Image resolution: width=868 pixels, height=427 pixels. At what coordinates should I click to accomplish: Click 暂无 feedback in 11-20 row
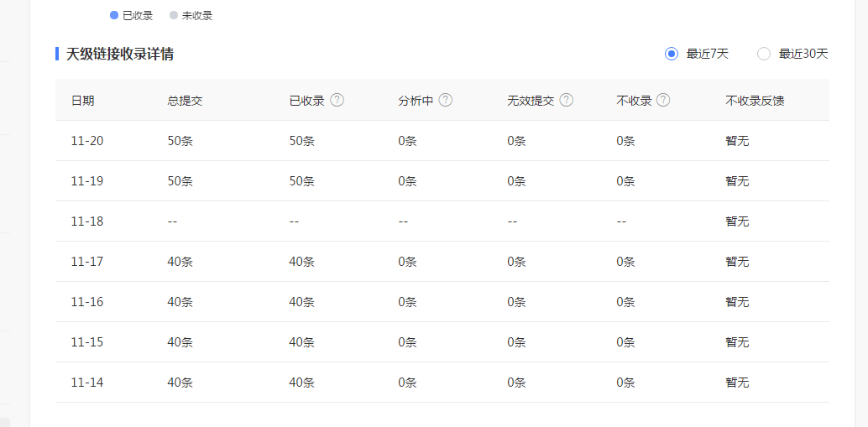tap(737, 141)
